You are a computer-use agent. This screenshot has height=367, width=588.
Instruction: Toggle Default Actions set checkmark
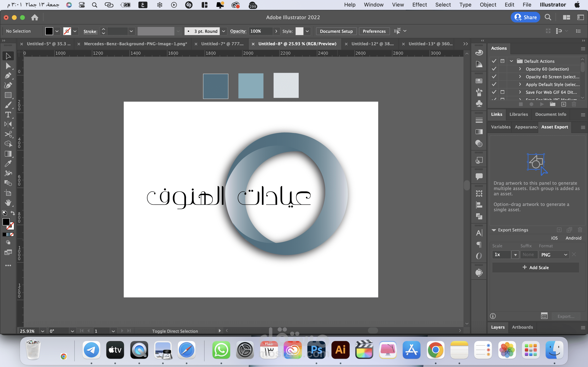(494, 61)
